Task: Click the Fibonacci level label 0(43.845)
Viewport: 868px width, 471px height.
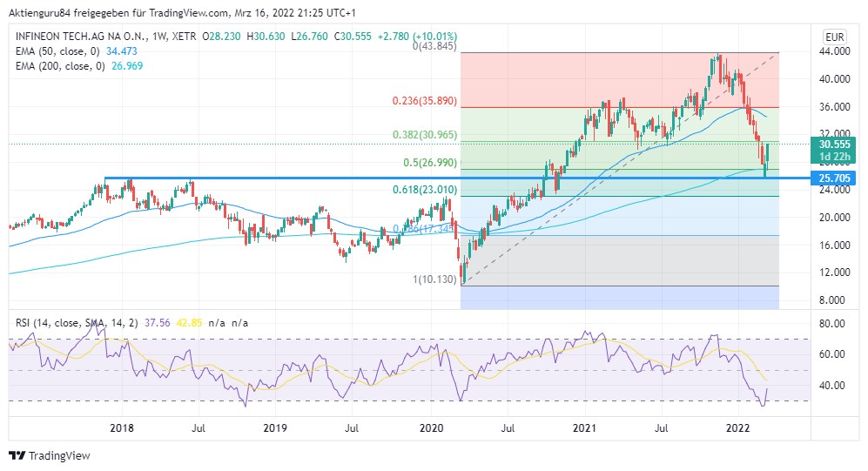Action: click(434, 46)
